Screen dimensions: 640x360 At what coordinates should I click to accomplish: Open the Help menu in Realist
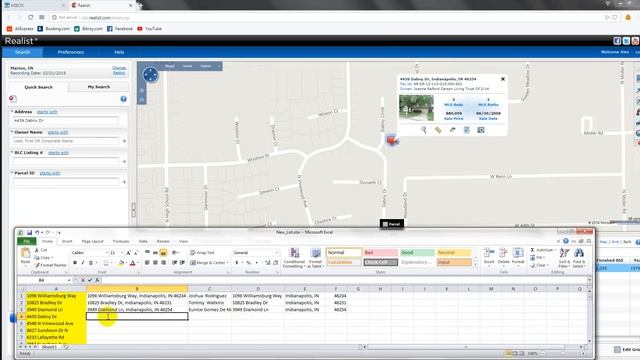pyautogui.click(x=119, y=52)
